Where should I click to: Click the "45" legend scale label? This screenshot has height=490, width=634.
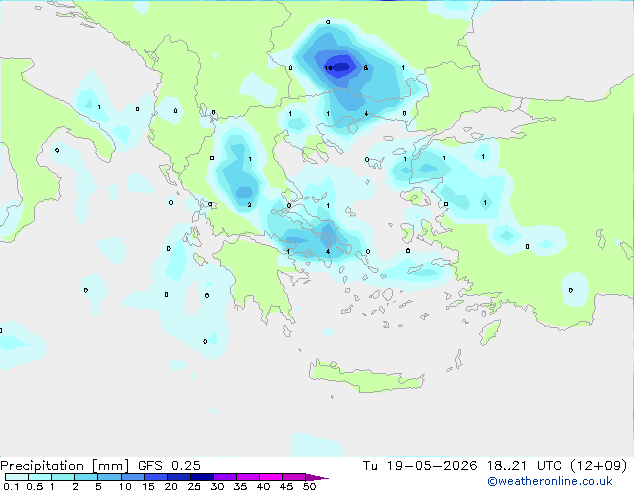pyautogui.click(x=286, y=486)
